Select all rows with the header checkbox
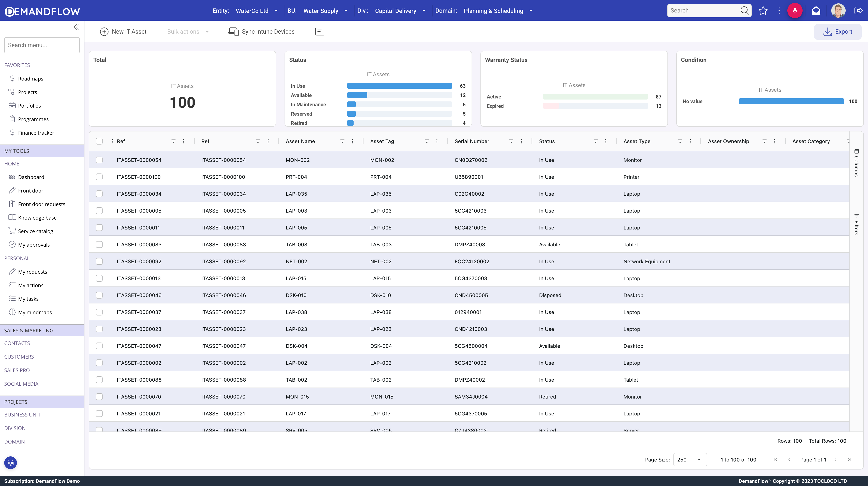 click(99, 141)
